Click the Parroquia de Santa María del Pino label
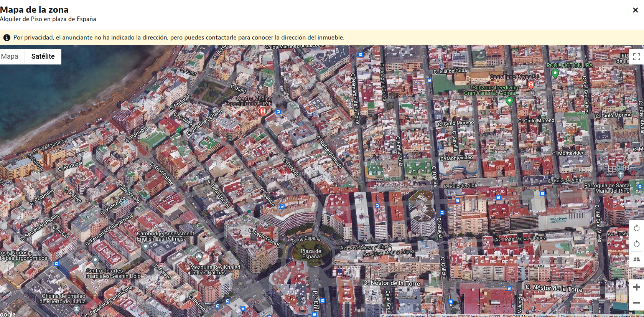This screenshot has width=644, height=317. [607, 188]
